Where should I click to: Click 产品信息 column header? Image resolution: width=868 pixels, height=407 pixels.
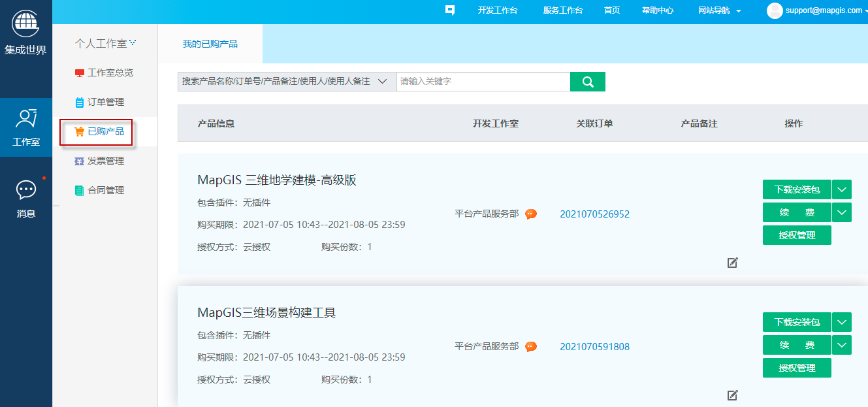[x=216, y=123]
